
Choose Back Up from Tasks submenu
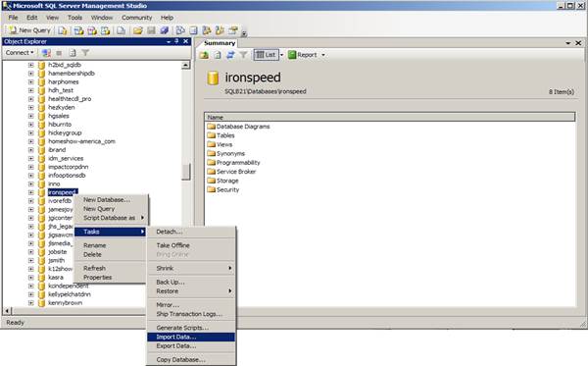click(x=191, y=282)
